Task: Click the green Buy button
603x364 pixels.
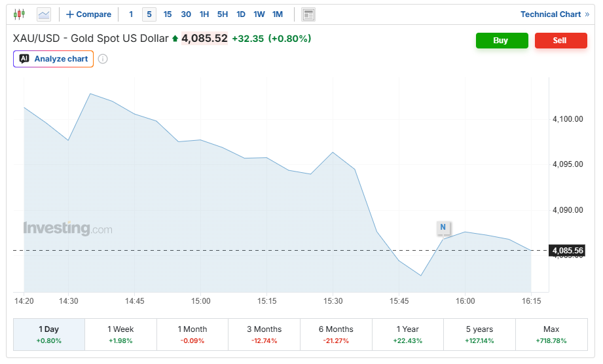Action: click(502, 41)
